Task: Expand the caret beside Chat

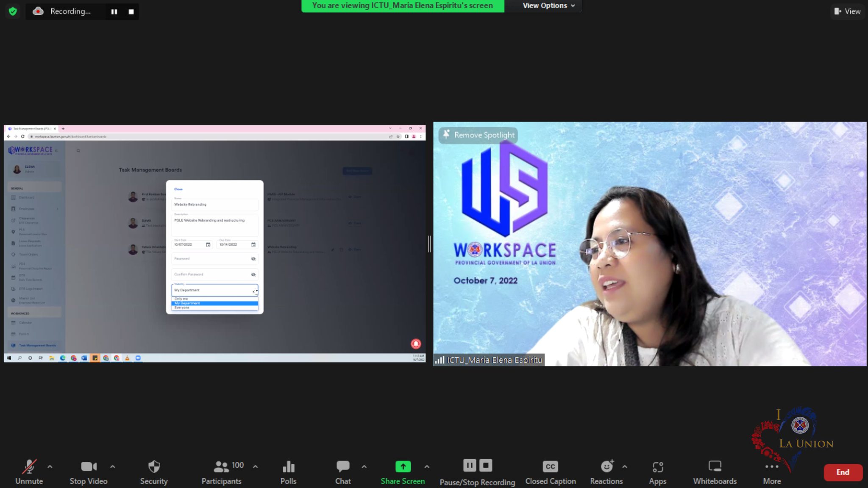Action: point(364,466)
